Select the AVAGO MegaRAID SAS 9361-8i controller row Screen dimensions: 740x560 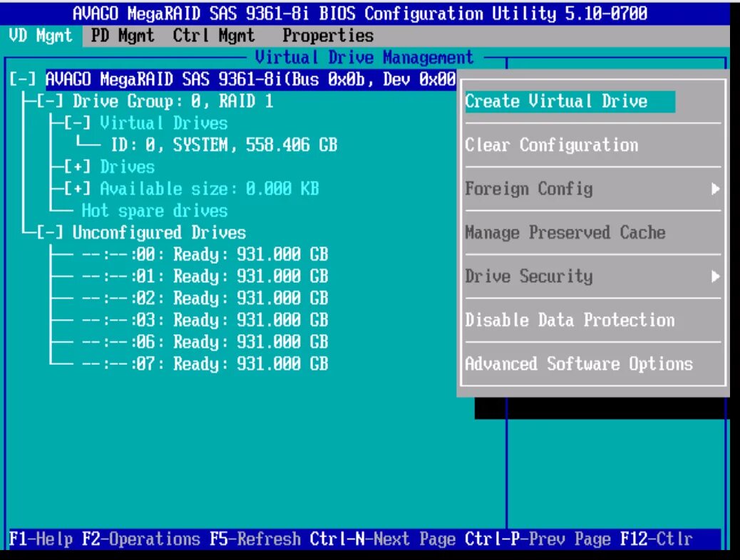point(251,79)
